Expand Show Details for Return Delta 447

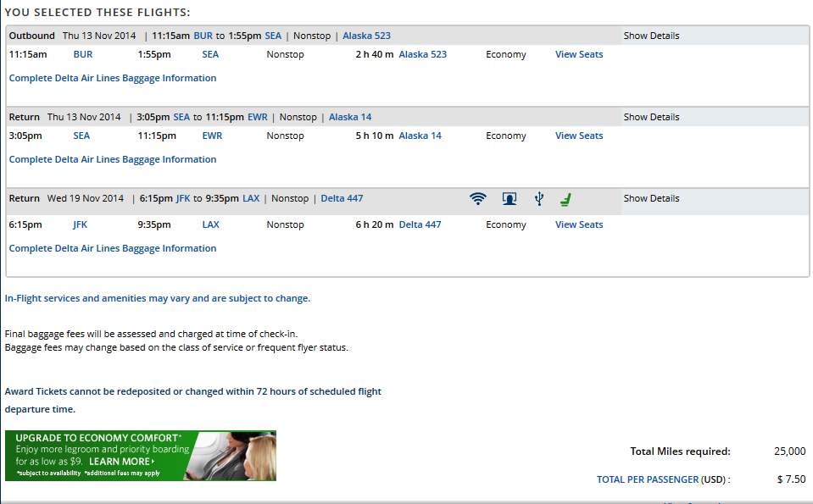pyautogui.click(x=651, y=198)
